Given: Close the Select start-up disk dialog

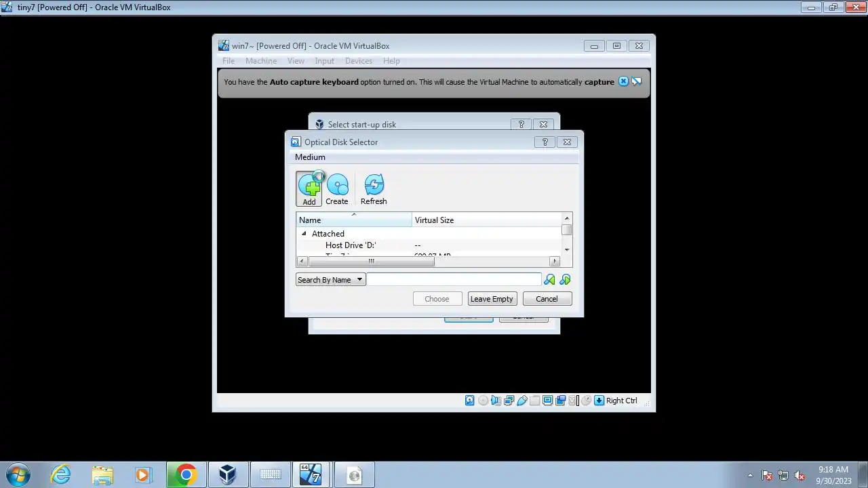Looking at the screenshot, I should coord(543,124).
